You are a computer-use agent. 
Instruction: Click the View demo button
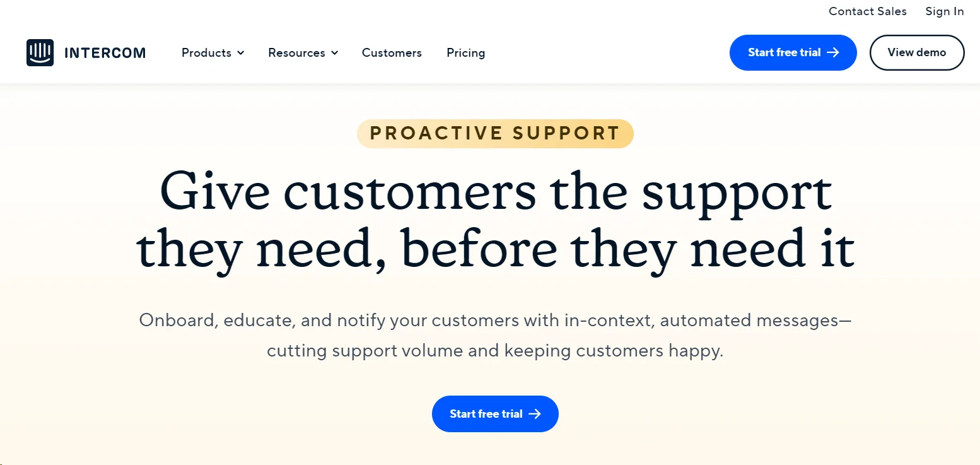pyautogui.click(x=917, y=52)
